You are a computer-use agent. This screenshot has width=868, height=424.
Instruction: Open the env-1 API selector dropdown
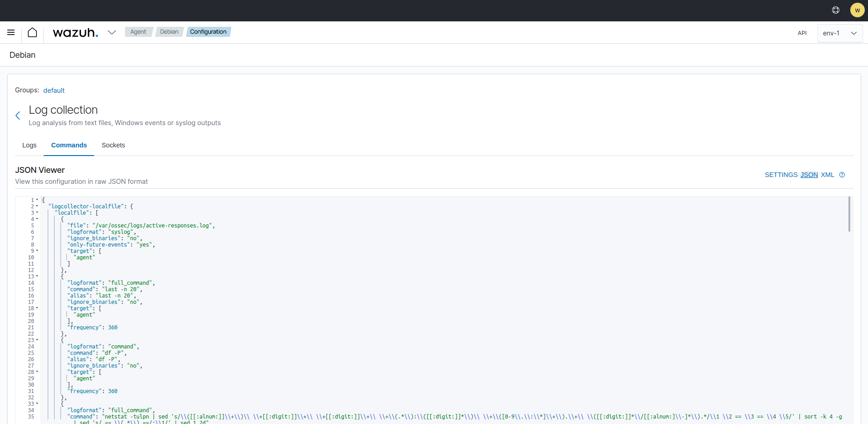tap(840, 33)
